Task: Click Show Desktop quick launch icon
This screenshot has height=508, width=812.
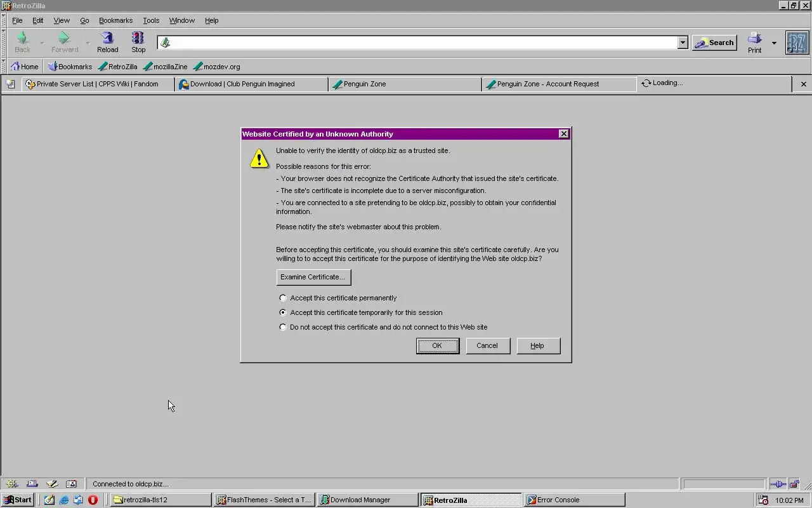Action: [49, 500]
